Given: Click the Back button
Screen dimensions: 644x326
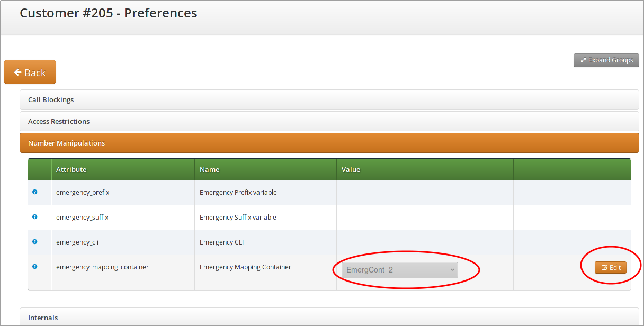Looking at the screenshot, I should click(30, 72).
